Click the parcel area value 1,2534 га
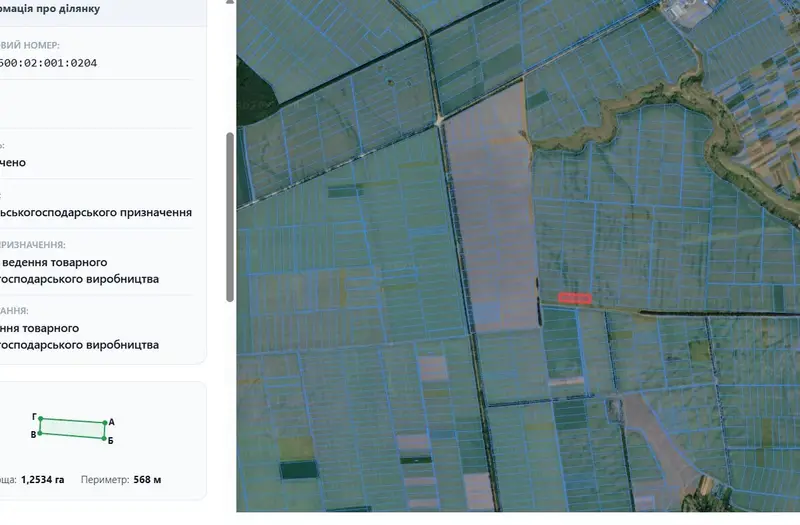Screen dimensions: 800x525 42,480
